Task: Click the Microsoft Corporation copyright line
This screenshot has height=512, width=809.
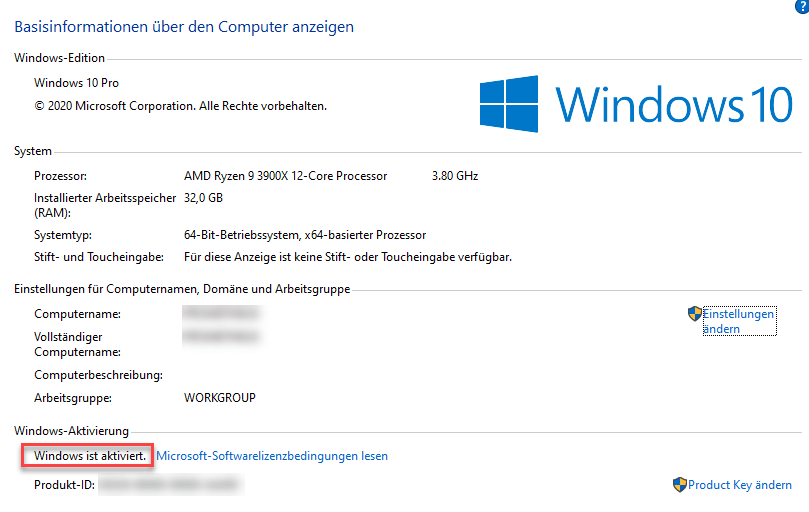Action: tap(181, 106)
